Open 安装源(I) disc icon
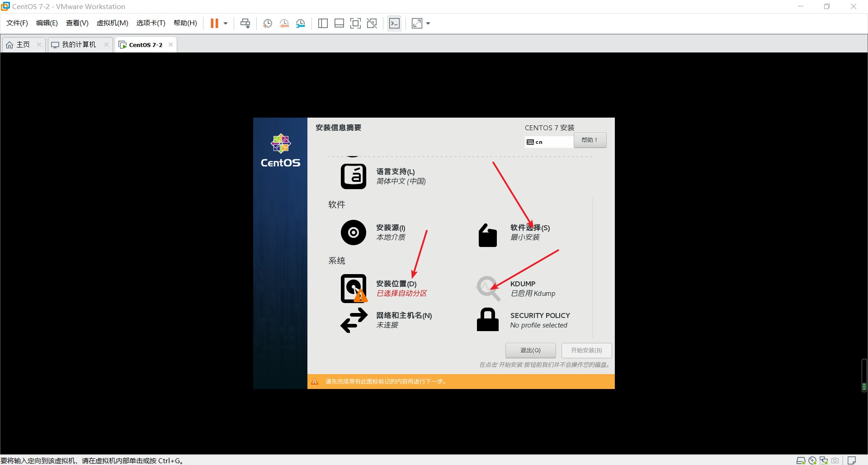 tap(354, 232)
